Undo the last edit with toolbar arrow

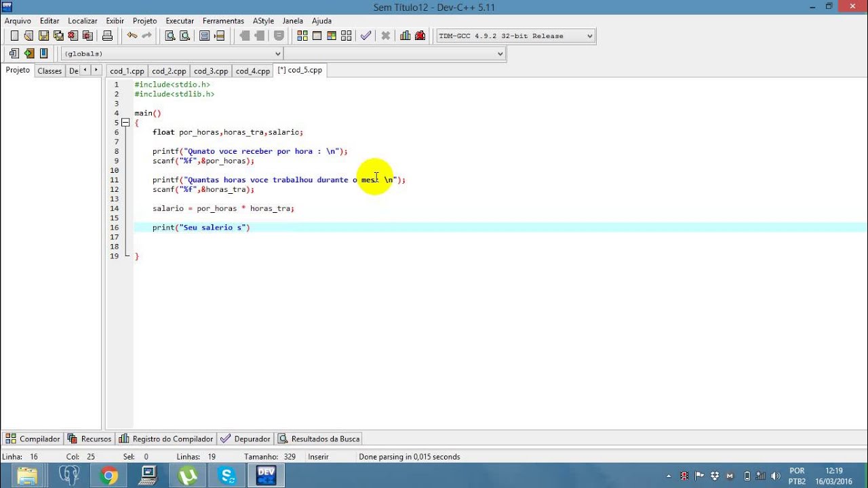(132, 36)
